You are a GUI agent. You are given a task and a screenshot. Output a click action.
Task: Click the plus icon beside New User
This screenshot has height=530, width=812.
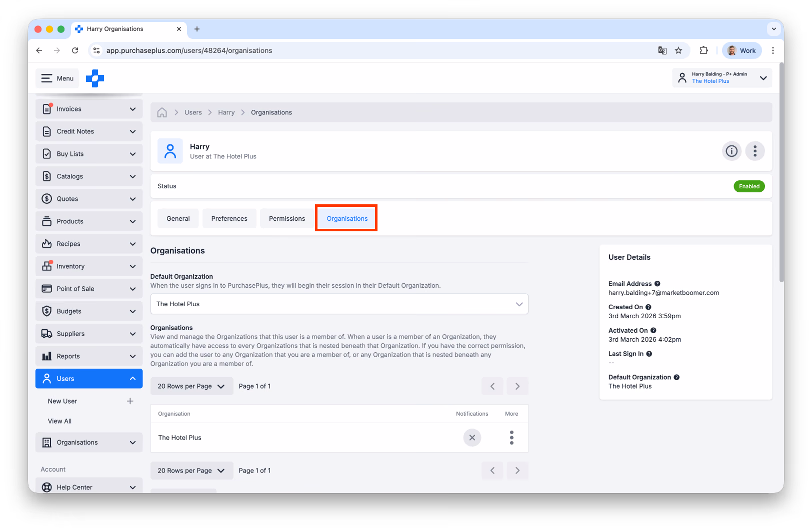[130, 401]
